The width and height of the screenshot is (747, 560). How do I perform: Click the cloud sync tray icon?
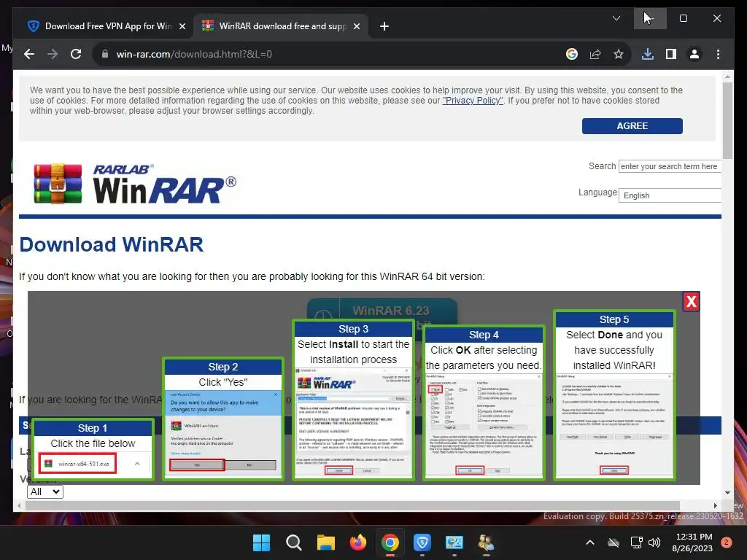[x=614, y=542]
